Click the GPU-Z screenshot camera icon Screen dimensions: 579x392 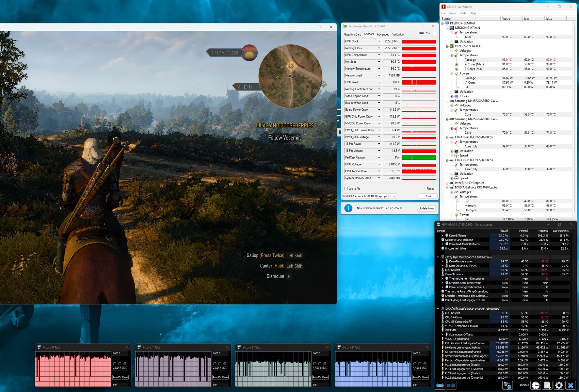click(421, 33)
